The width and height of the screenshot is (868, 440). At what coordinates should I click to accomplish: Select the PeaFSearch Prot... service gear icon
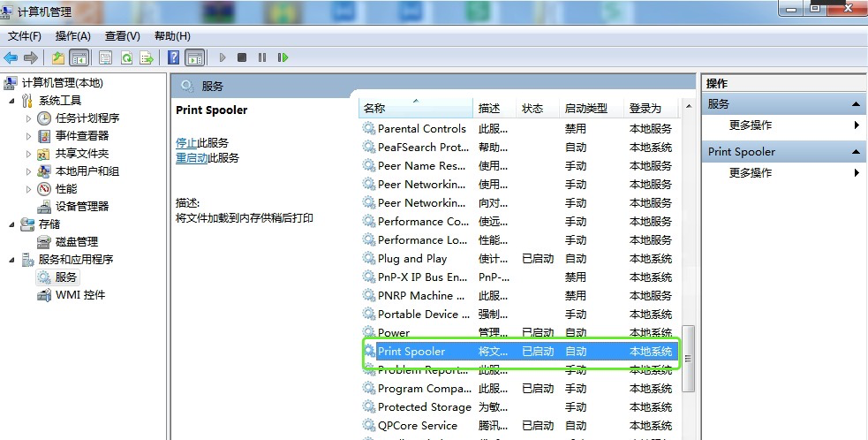coord(369,147)
